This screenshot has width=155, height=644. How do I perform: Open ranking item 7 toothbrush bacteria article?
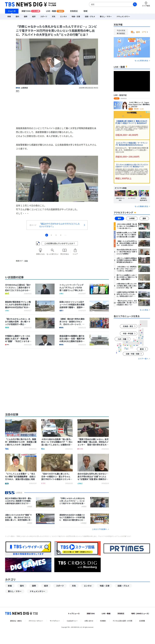pyautogui.click(x=132, y=277)
